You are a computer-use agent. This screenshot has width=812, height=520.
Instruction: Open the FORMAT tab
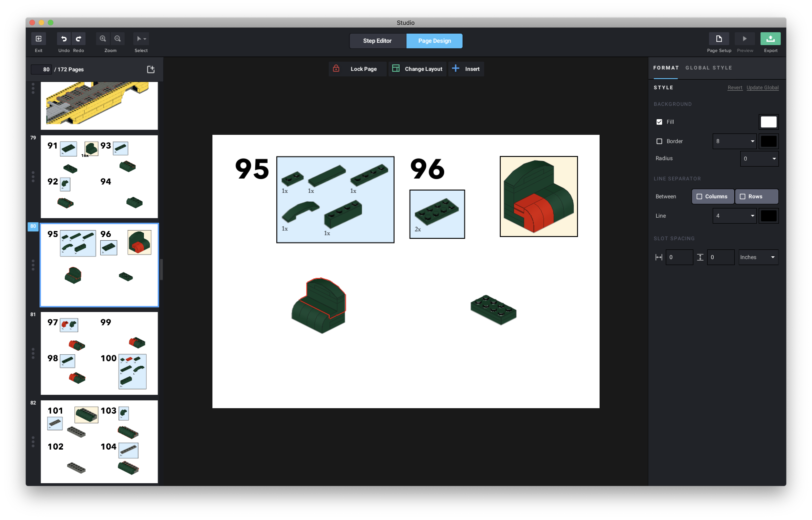666,68
